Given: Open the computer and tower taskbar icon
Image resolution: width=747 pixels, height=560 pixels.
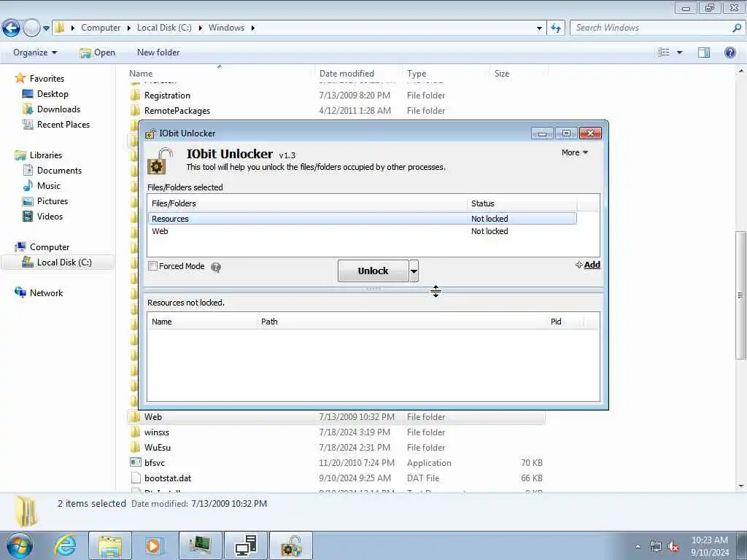Looking at the screenshot, I should pyautogui.click(x=245, y=545).
